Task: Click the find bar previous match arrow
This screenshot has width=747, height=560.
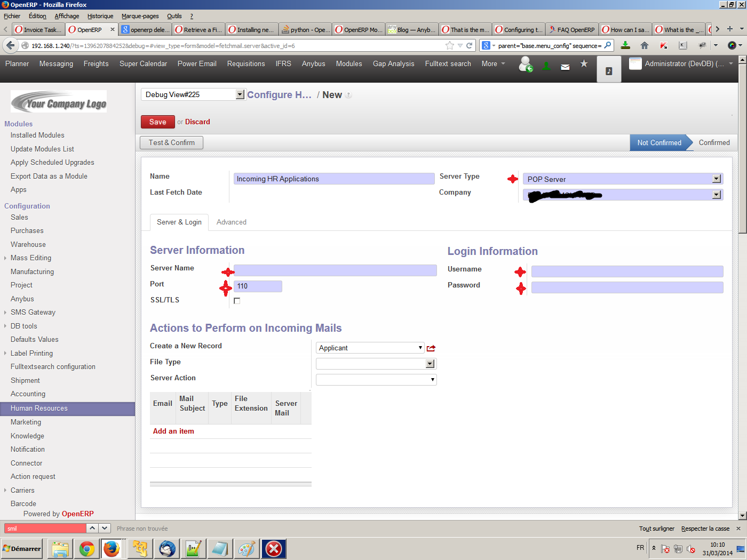Action: pyautogui.click(x=92, y=528)
